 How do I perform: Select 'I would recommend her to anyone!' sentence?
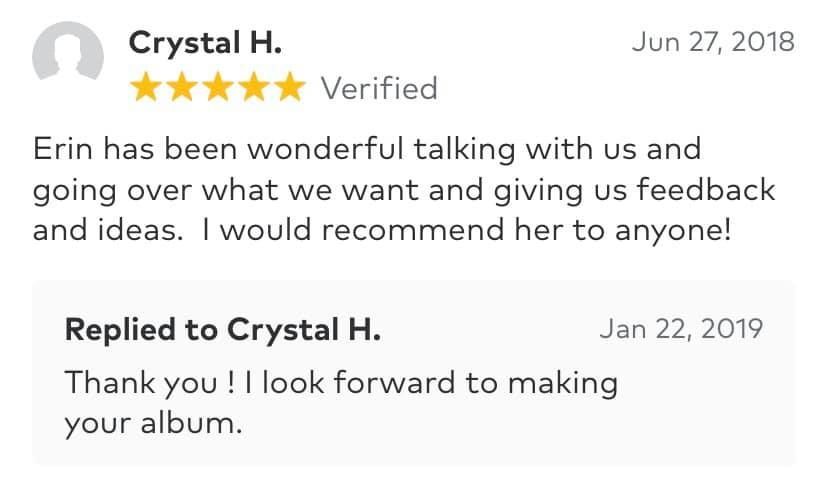468,229
